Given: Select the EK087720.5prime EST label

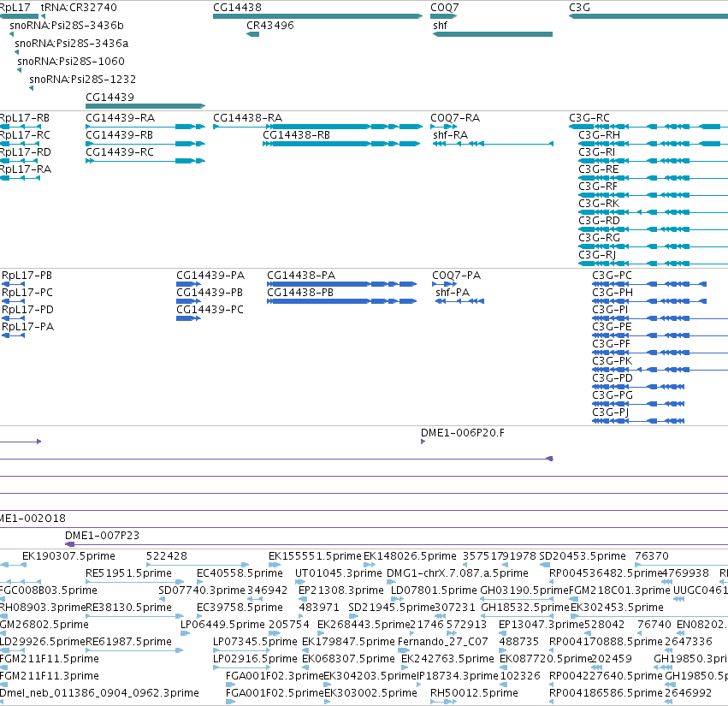Looking at the screenshot, I should tap(546, 660).
